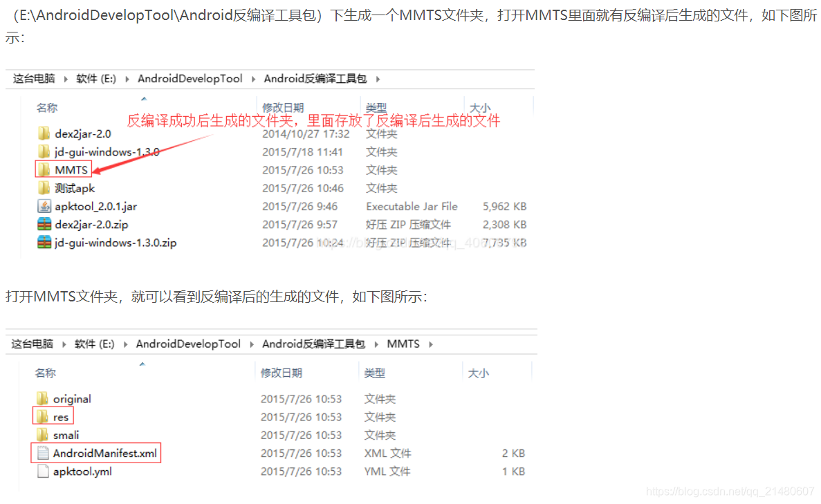Go to Android反编译工具包 in upper address bar
The height and width of the screenshot is (504, 821).
pos(315,79)
